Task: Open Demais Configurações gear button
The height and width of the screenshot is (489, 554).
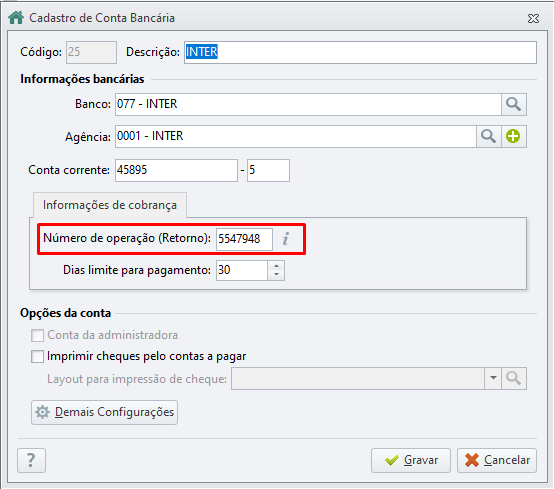Action: click(104, 412)
